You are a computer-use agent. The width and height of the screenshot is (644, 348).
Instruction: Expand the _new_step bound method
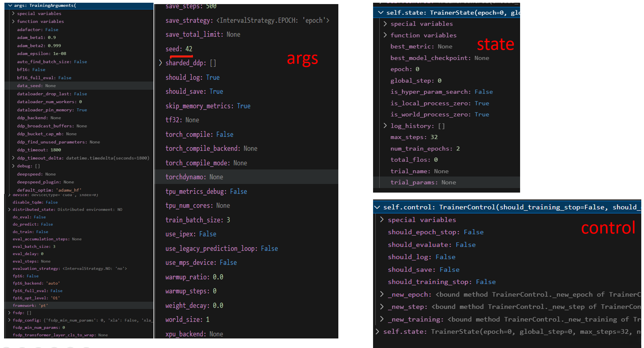[x=382, y=307]
